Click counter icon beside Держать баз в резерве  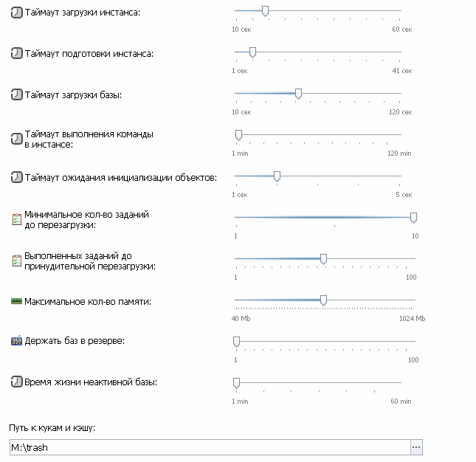point(17,341)
